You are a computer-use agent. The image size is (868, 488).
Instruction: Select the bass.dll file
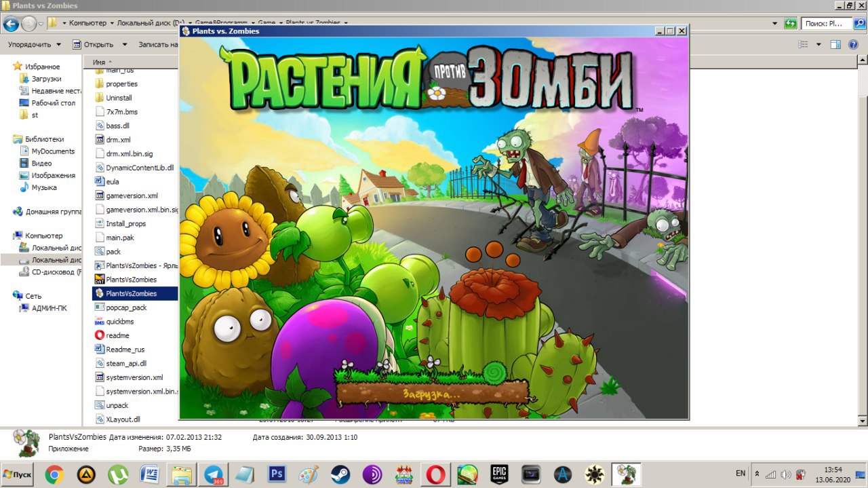[x=112, y=126]
